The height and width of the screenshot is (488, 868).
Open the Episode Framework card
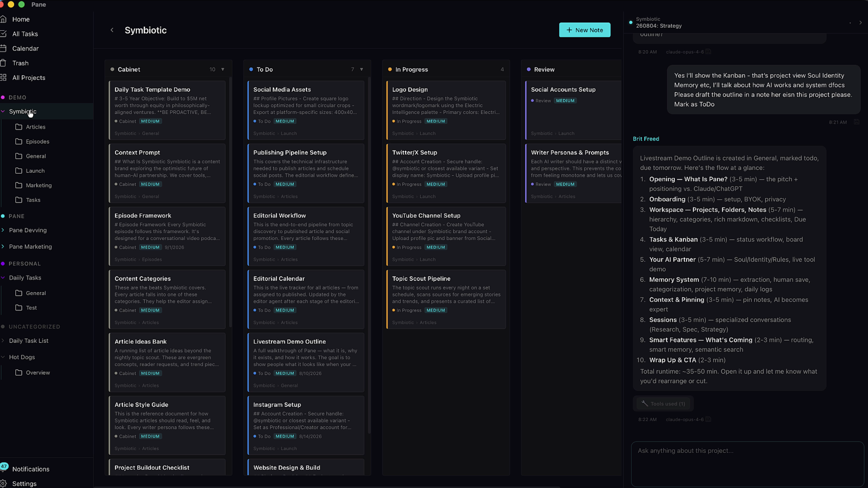[167, 236]
